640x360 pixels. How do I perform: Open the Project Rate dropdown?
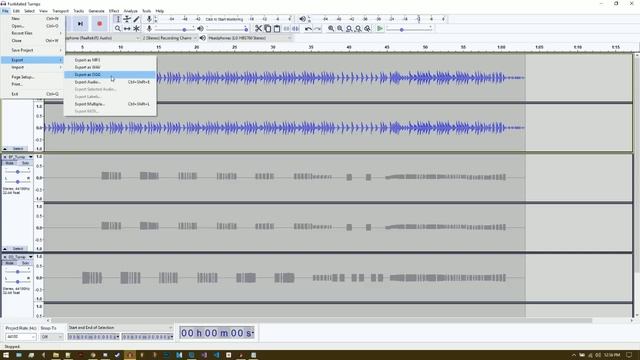[x=20, y=337]
